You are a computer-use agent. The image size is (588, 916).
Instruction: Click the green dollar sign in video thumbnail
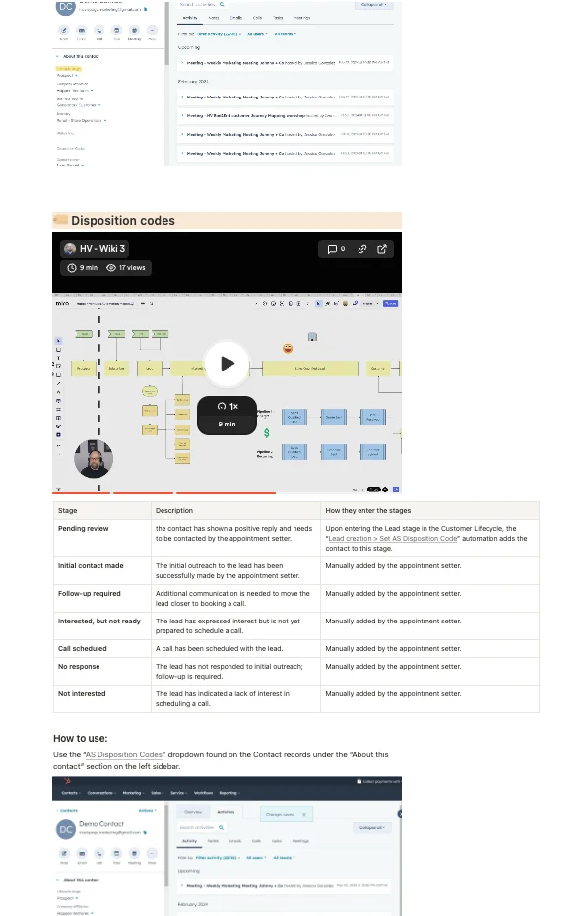click(266, 433)
